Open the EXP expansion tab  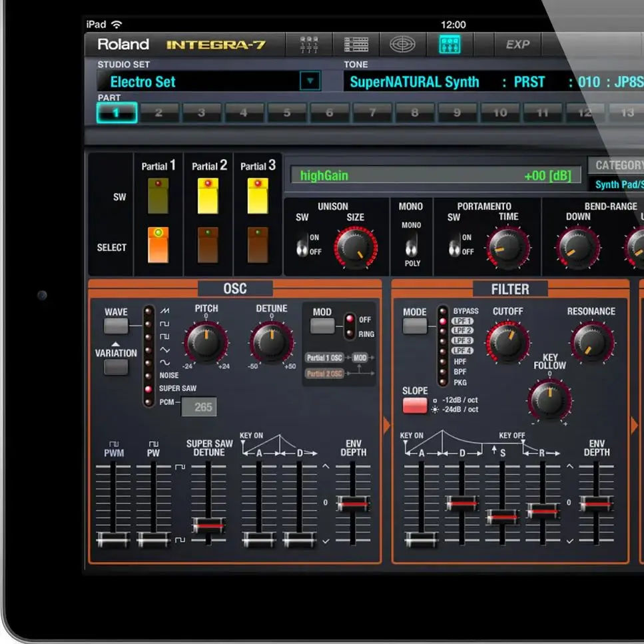pos(517,45)
